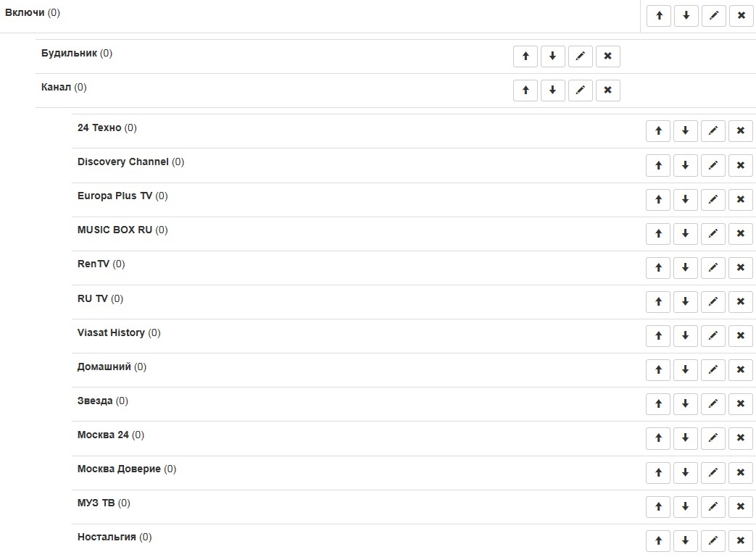756x557 pixels.
Task: Move Будильник up
Action: 526,56
